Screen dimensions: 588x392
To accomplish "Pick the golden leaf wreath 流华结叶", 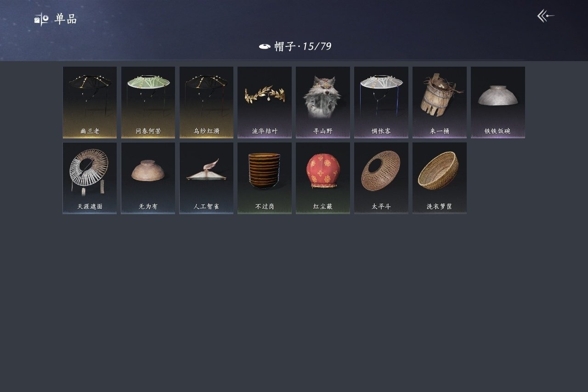I will coord(265,102).
